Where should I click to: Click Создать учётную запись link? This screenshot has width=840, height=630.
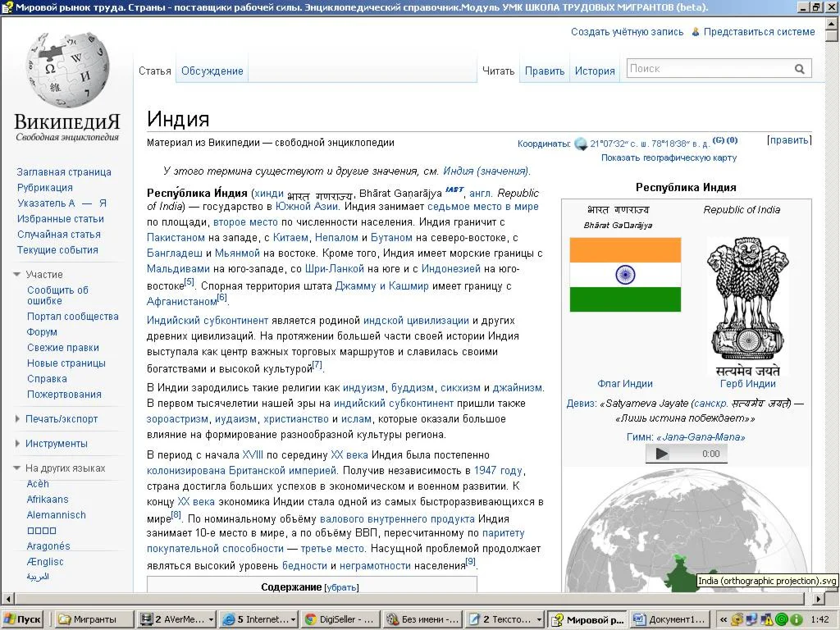coord(628,32)
